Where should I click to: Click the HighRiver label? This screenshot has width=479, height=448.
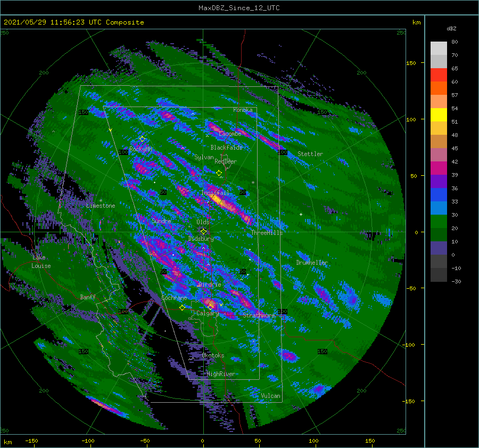220,374
